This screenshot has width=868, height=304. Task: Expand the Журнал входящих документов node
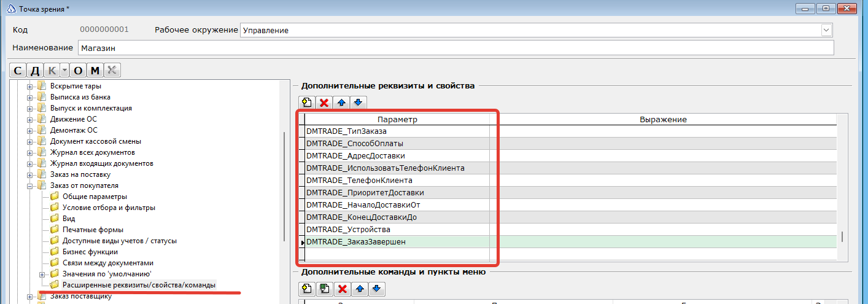[x=29, y=163]
